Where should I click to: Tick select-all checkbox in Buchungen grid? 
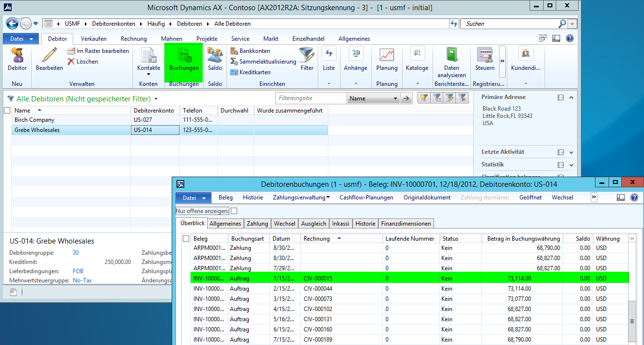click(186, 239)
